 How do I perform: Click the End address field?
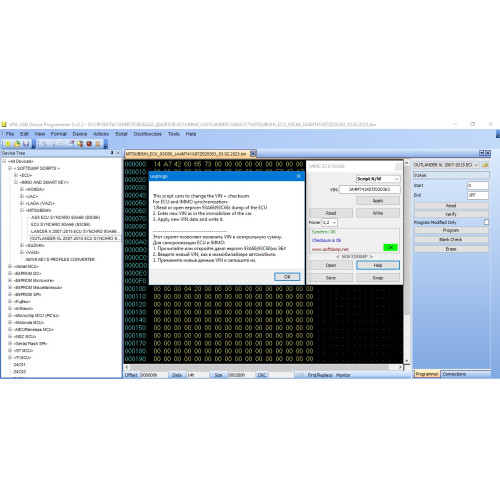pyautogui.click(x=478, y=195)
